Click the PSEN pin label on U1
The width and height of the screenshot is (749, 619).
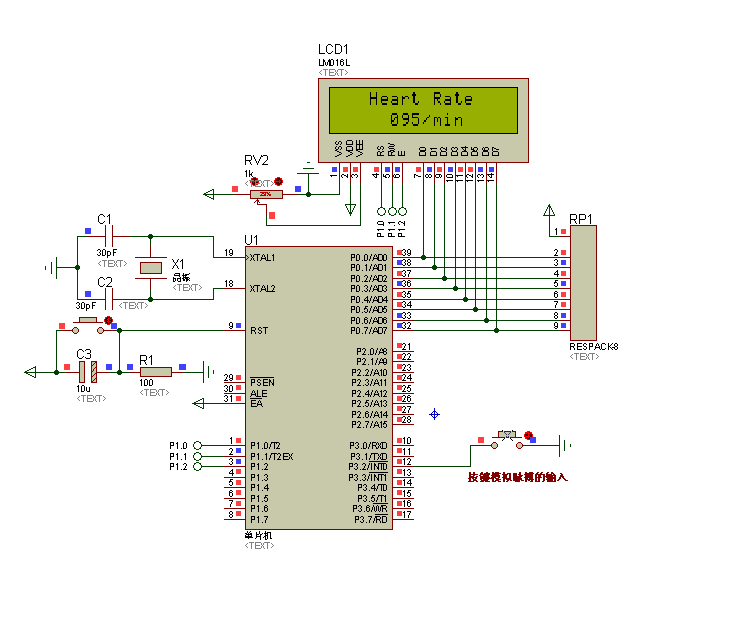tap(262, 383)
